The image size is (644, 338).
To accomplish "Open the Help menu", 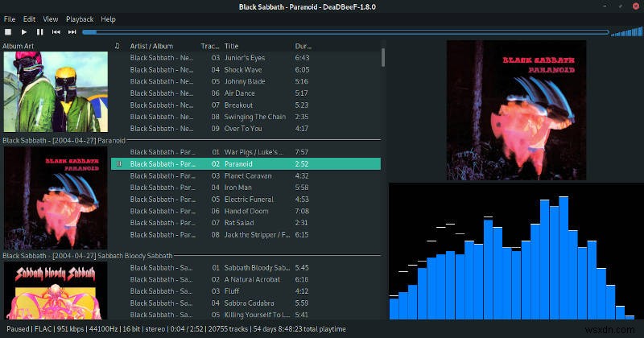I will point(108,19).
